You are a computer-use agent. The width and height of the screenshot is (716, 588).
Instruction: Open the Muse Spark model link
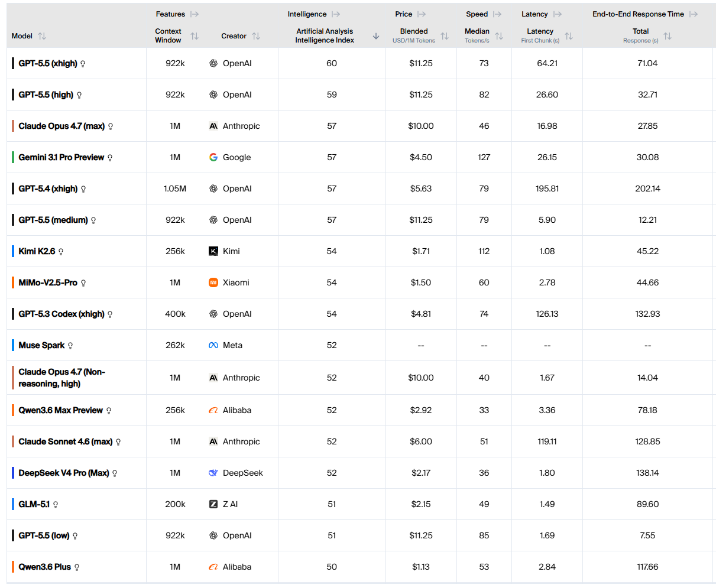41,345
